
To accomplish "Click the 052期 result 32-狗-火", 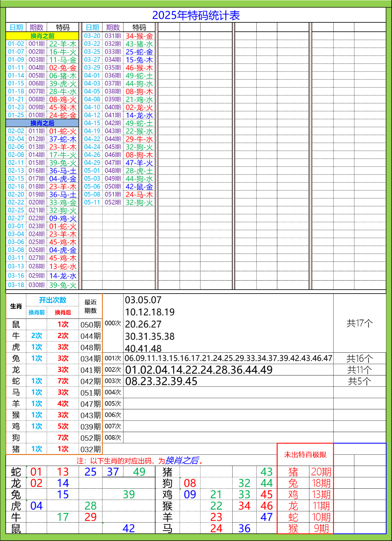I will 139,203.
